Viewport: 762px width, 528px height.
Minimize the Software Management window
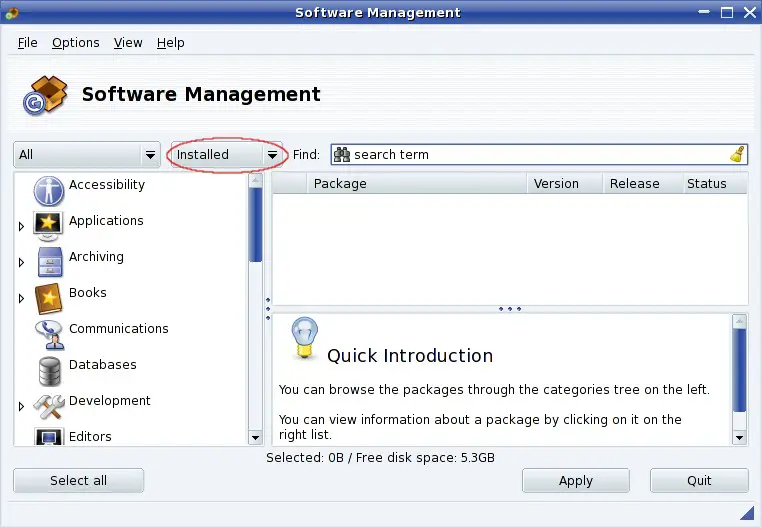coord(703,12)
